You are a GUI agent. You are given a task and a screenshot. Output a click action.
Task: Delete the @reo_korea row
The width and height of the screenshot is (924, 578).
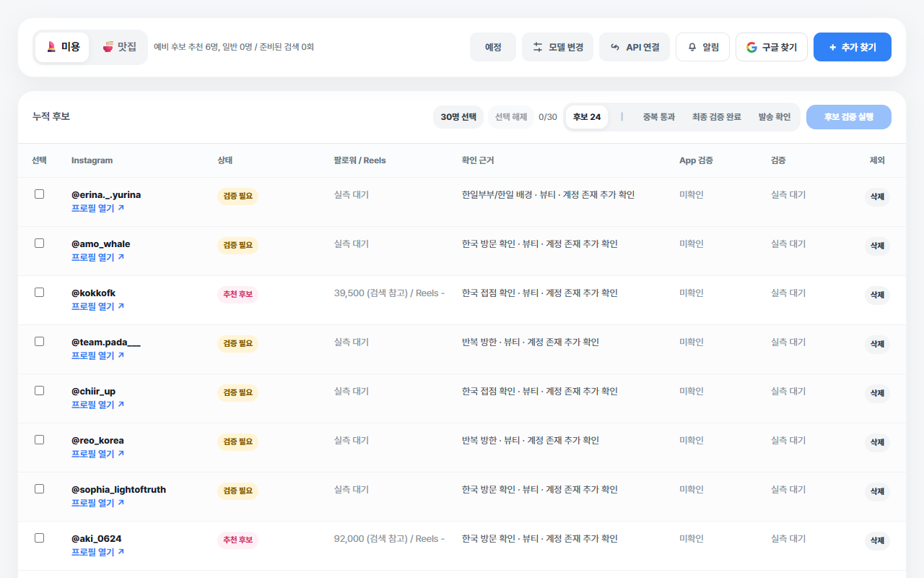877,443
